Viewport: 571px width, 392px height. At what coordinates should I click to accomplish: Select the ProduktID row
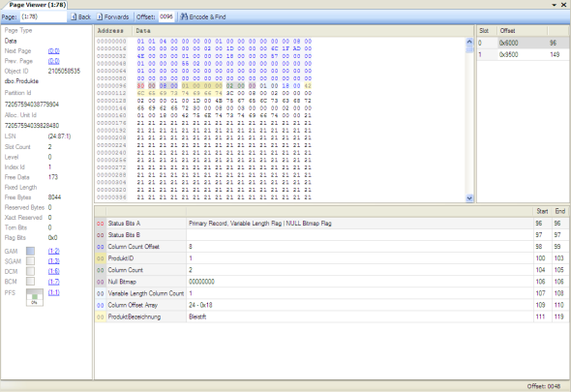point(332,258)
